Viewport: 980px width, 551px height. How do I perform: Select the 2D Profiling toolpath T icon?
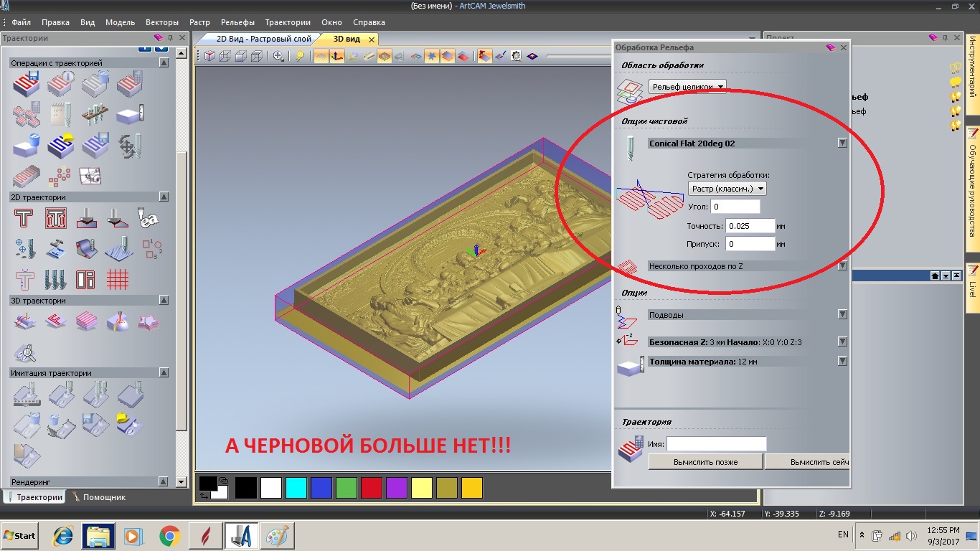tap(24, 217)
